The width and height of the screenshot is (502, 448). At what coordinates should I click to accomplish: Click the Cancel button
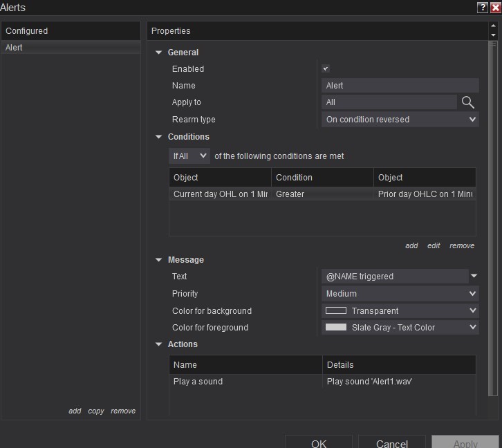point(392,444)
